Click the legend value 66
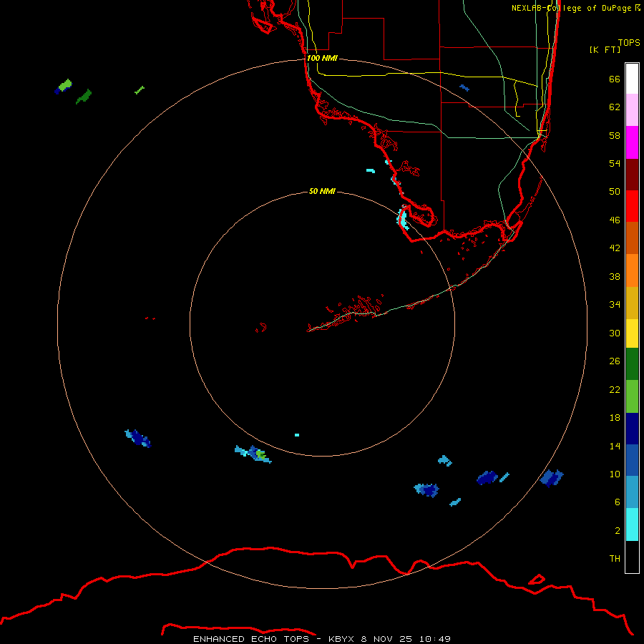Image resolution: width=644 pixels, height=644 pixels. click(615, 79)
